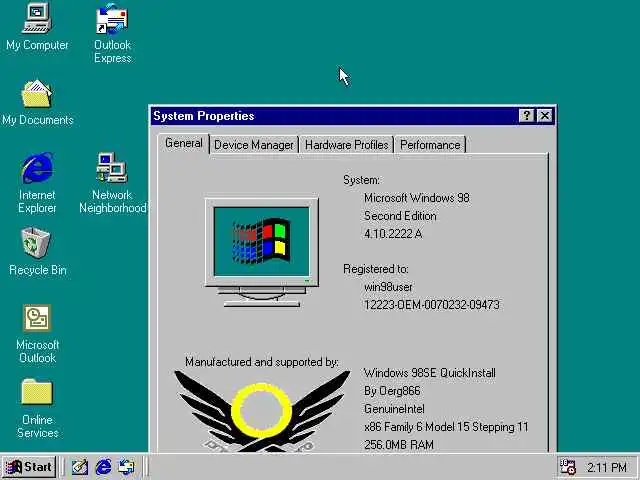Switch to the Device Manager tab

pos(253,145)
